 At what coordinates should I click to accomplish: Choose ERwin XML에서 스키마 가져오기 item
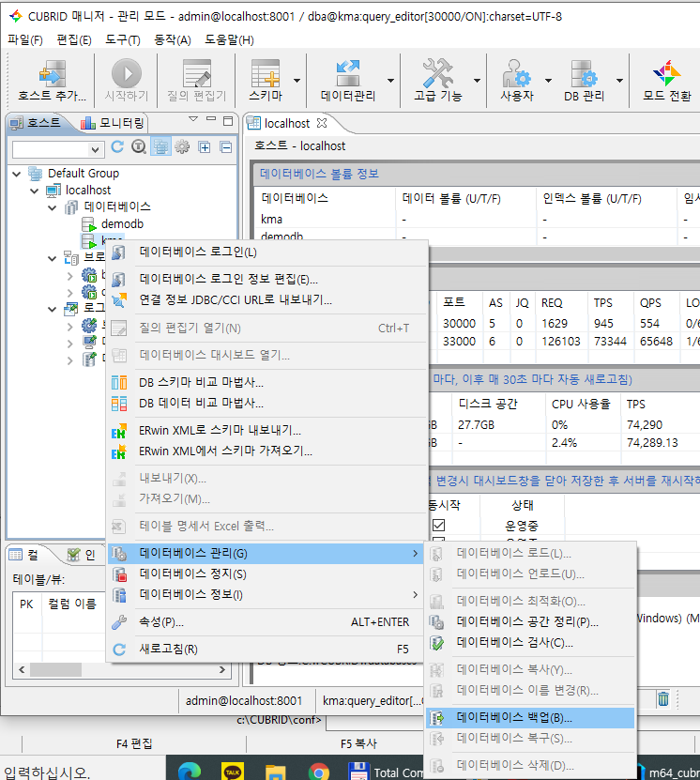(x=267, y=451)
